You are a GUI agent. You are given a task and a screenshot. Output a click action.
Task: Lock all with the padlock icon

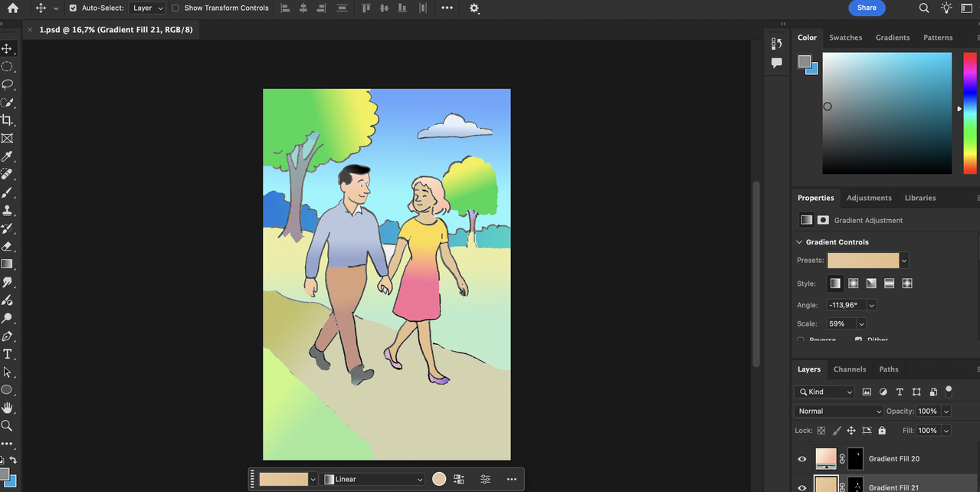pyautogui.click(x=882, y=431)
